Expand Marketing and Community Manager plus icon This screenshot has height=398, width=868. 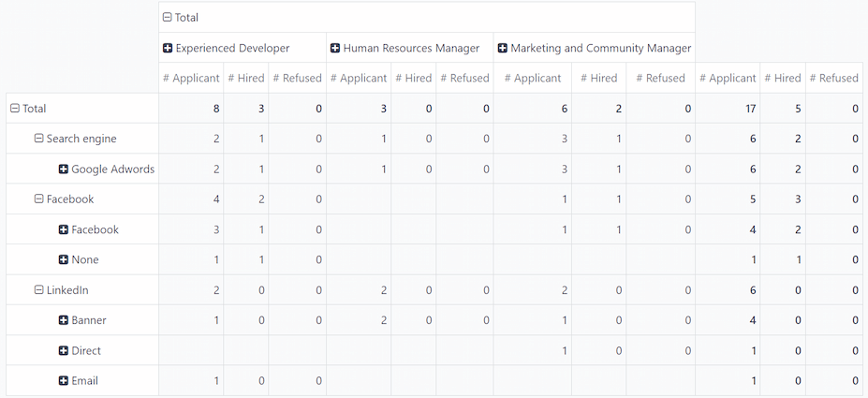tap(503, 48)
